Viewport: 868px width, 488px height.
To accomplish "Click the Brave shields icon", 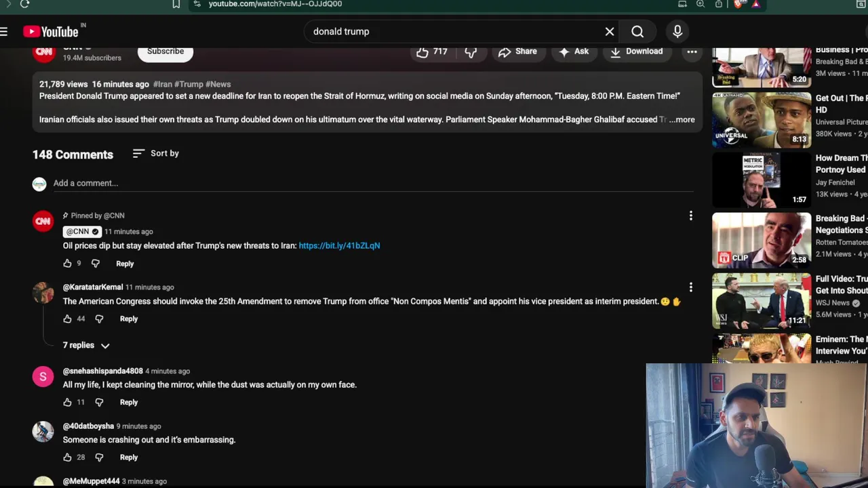I will point(738,4).
